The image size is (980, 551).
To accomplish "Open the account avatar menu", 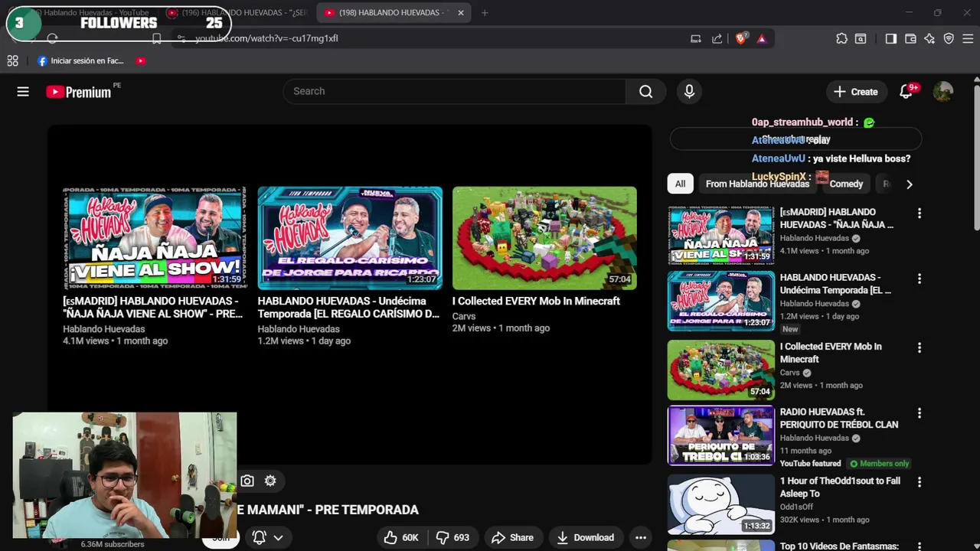I will (x=943, y=92).
